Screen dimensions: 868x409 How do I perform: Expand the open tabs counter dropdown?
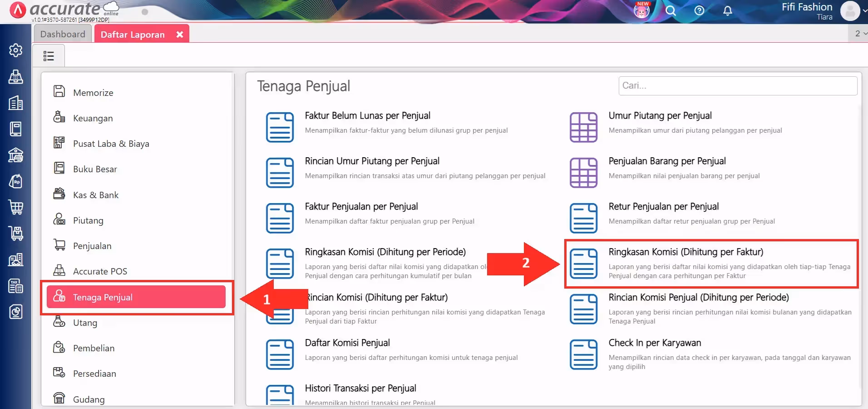click(x=858, y=34)
